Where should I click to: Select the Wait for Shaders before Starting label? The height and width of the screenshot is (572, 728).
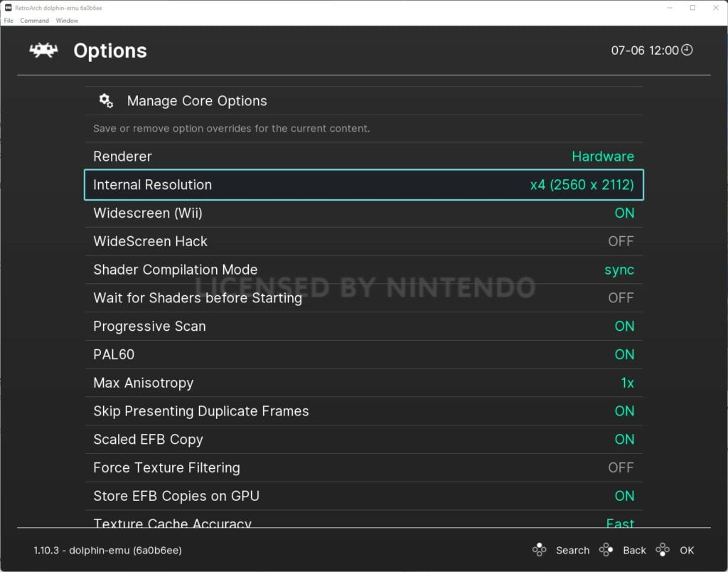pyautogui.click(x=198, y=298)
